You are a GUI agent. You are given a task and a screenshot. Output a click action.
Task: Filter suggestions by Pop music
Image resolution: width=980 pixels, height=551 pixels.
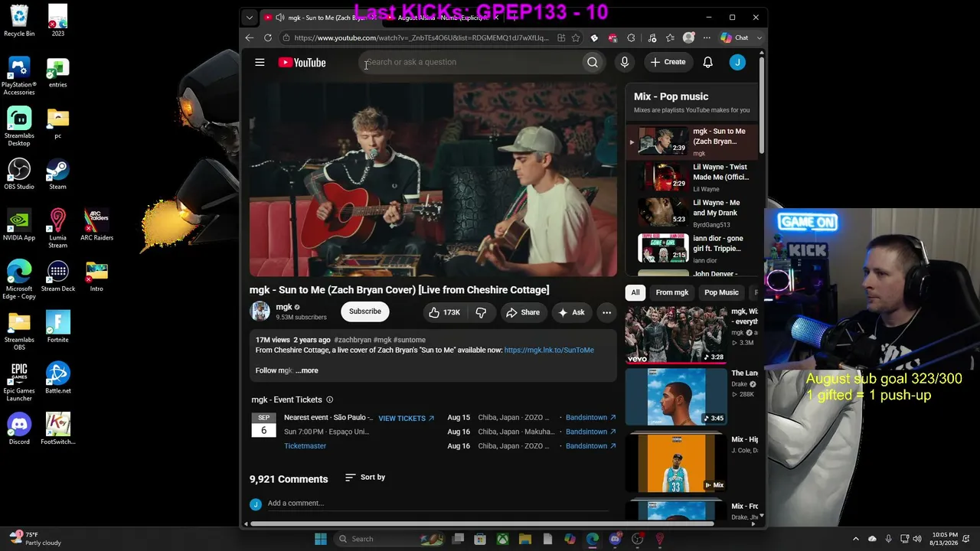(721, 292)
